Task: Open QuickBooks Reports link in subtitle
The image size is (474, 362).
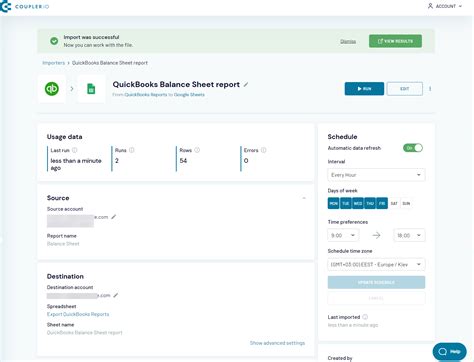Action: pyautogui.click(x=146, y=95)
